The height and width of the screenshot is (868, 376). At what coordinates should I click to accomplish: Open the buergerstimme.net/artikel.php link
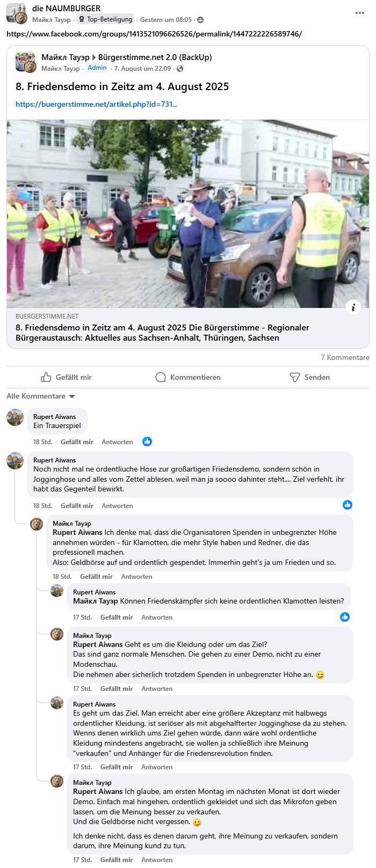(97, 104)
